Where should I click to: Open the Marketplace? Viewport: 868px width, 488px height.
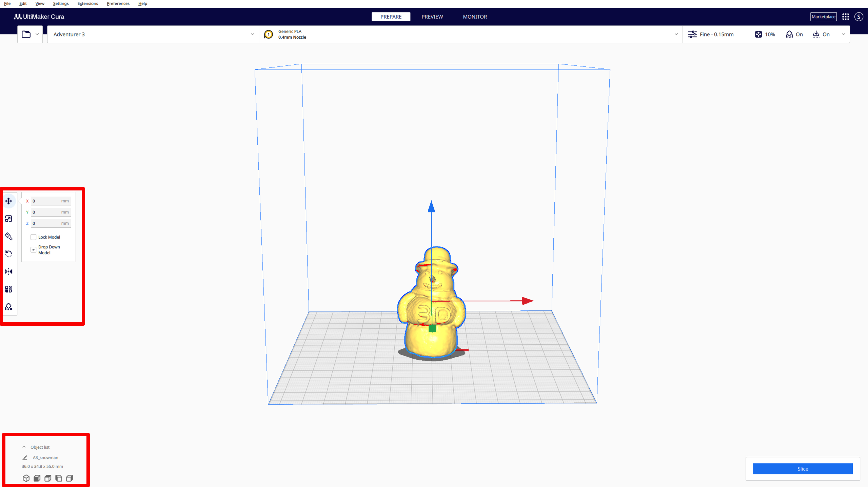pos(824,16)
